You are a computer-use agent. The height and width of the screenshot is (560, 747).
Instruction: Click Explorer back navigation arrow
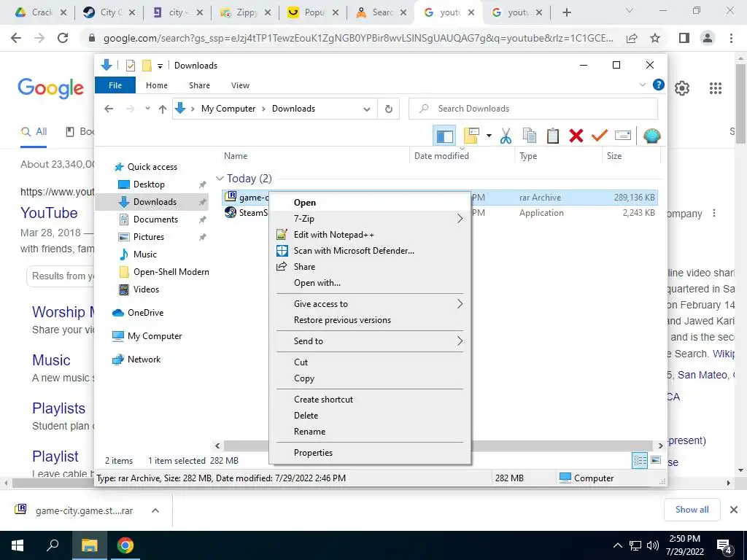point(109,109)
